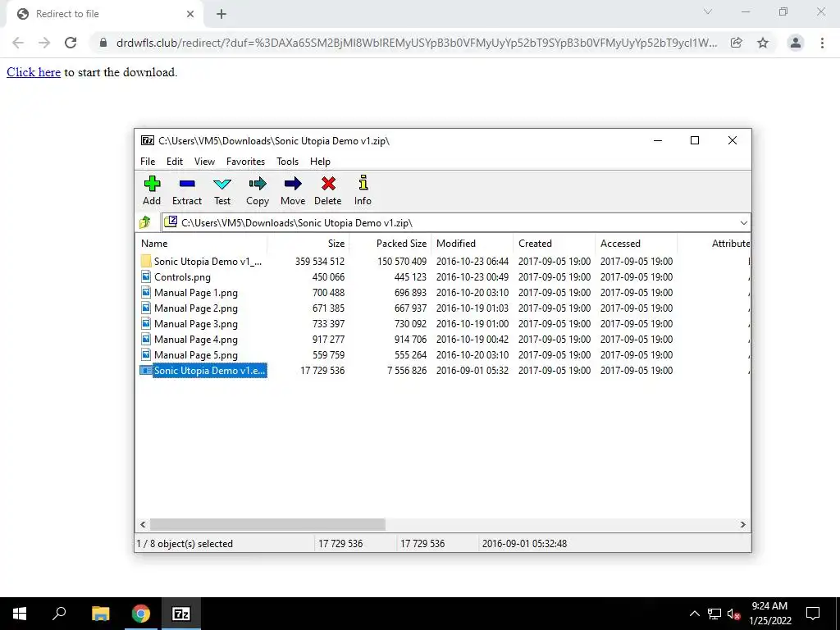Open File Explorer from taskbar
The width and height of the screenshot is (840, 630).
point(100,614)
